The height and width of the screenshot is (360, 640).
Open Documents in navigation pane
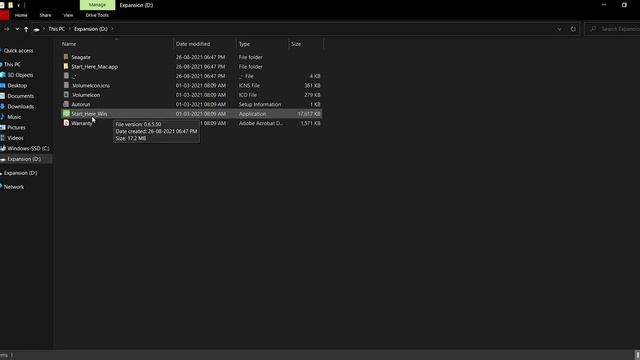pyautogui.click(x=20, y=96)
